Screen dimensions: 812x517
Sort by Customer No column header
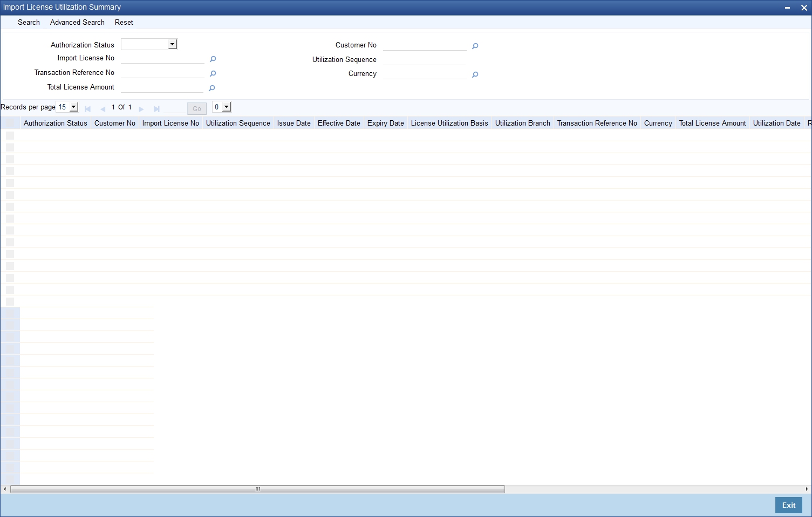pyautogui.click(x=114, y=123)
